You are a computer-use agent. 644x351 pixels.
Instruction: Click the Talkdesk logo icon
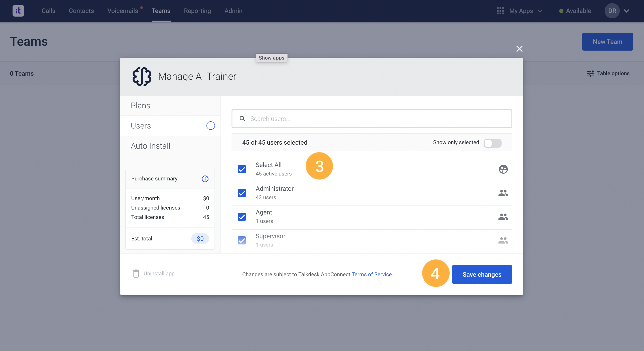pos(18,11)
